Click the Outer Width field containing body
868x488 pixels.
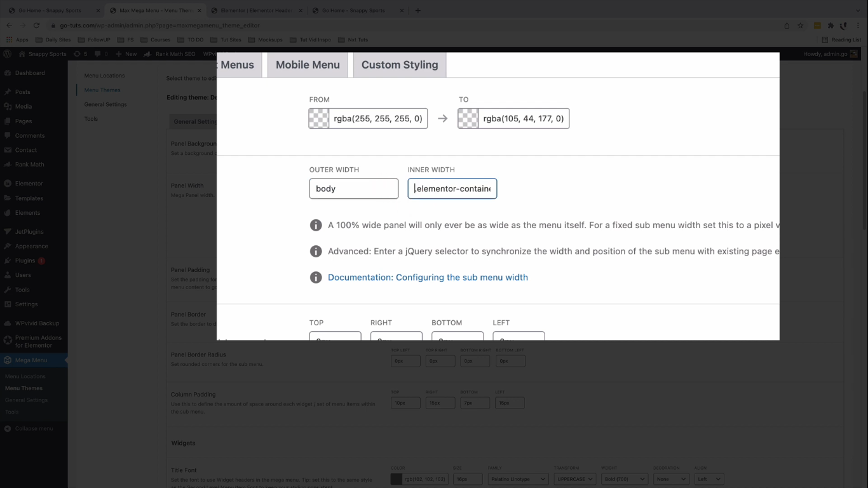click(x=354, y=189)
